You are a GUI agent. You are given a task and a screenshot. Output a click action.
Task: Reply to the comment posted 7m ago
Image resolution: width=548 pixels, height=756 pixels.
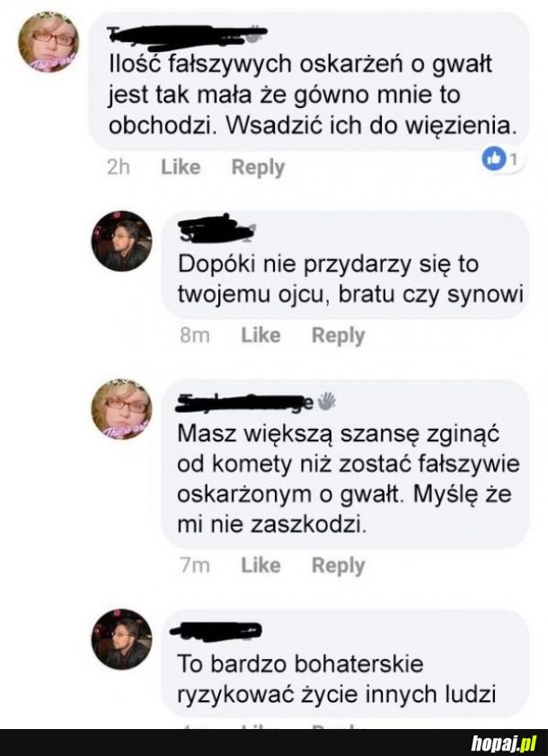point(338,565)
